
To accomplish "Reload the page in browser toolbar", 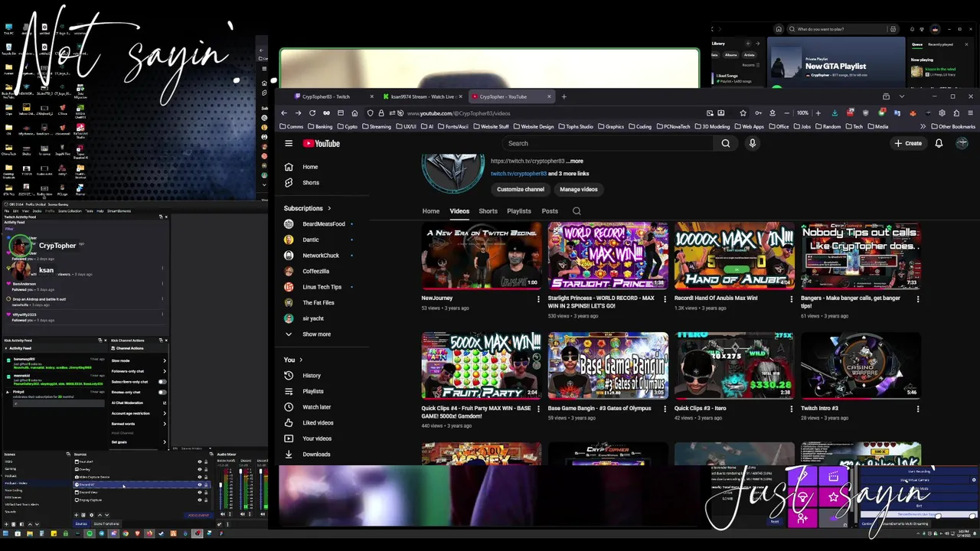I will click(312, 113).
